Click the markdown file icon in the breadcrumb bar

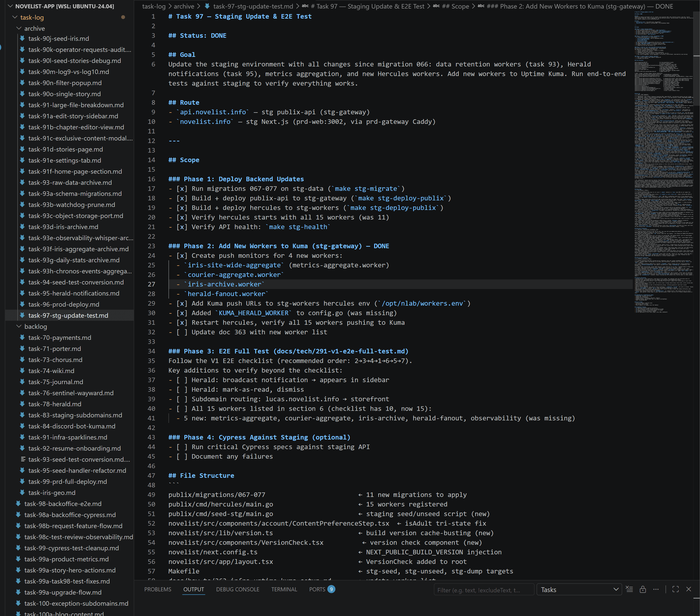click(x=207, y=6)
